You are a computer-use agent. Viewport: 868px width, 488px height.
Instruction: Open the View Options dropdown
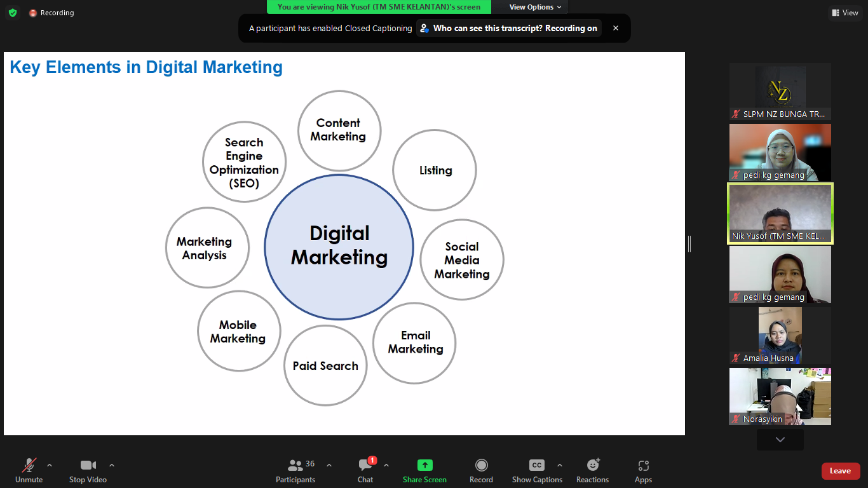[535, 7]
